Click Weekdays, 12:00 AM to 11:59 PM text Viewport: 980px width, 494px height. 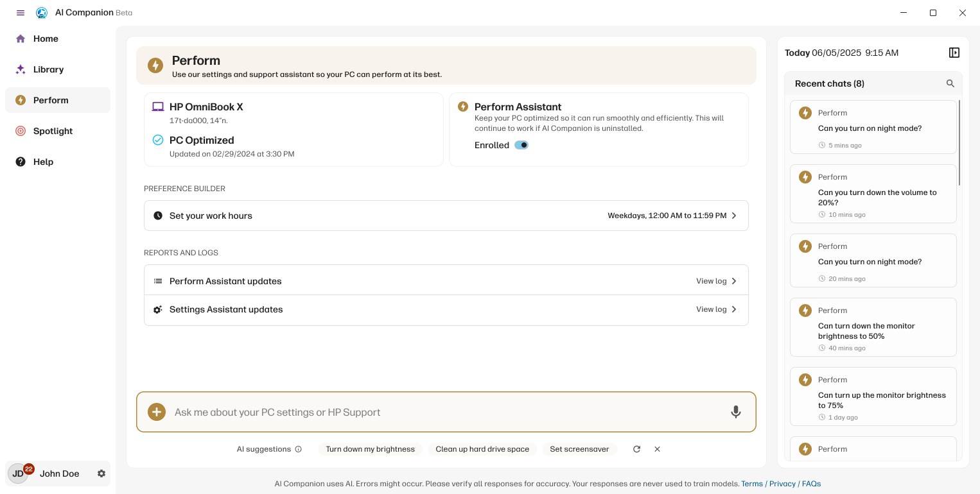667,216
